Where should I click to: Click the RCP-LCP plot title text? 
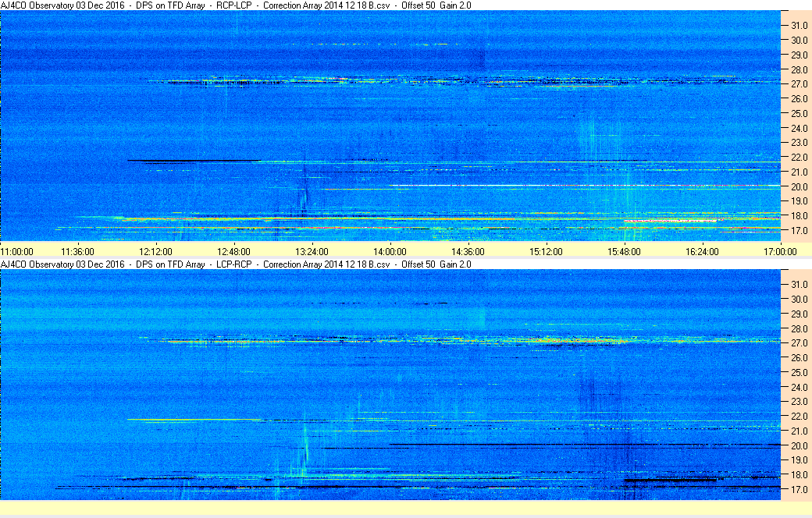tap(236, 5)
